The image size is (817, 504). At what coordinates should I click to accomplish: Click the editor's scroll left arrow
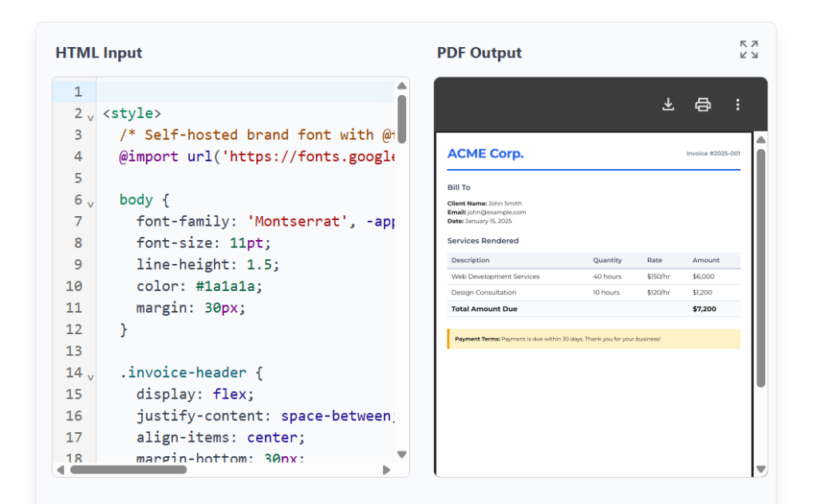point(61,470)
